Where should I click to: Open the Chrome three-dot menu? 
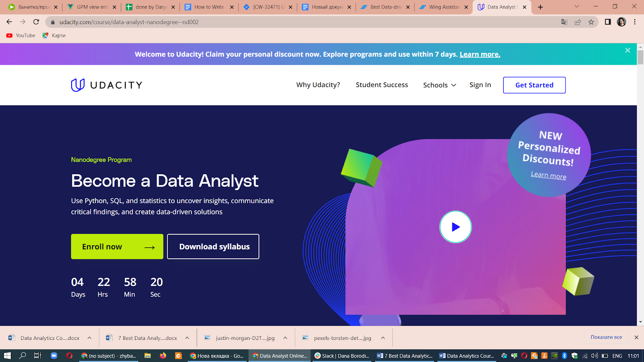635,22
